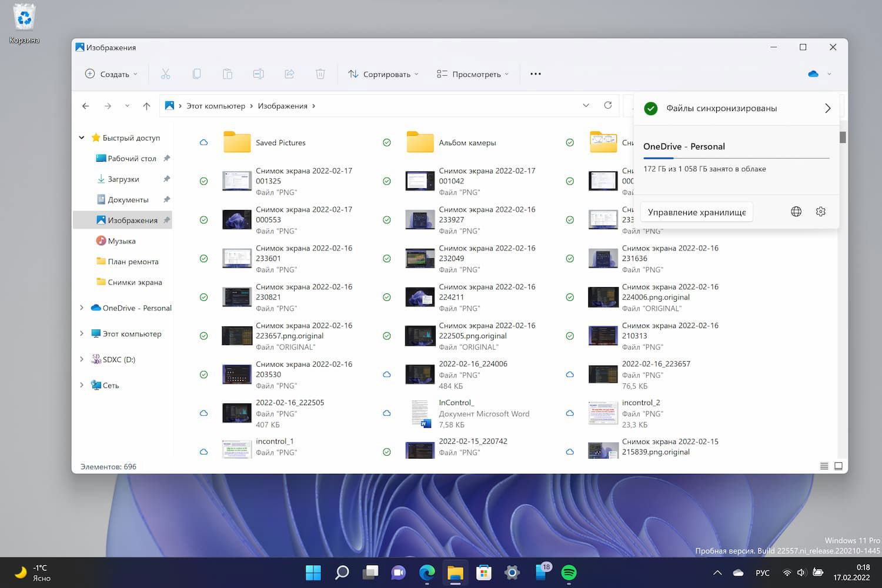Click the Share icon in toolbar
This screenshot has width=882, height=588.
click(x=289, y=74)
